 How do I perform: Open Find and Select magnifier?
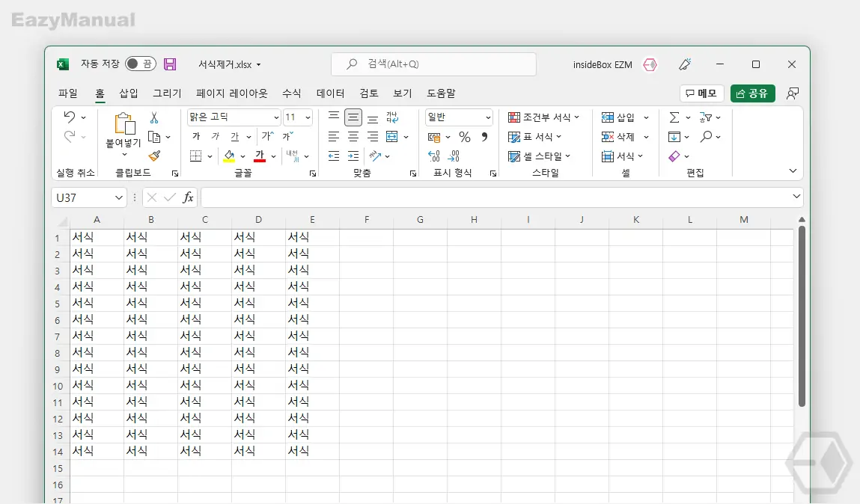point(707,136)
